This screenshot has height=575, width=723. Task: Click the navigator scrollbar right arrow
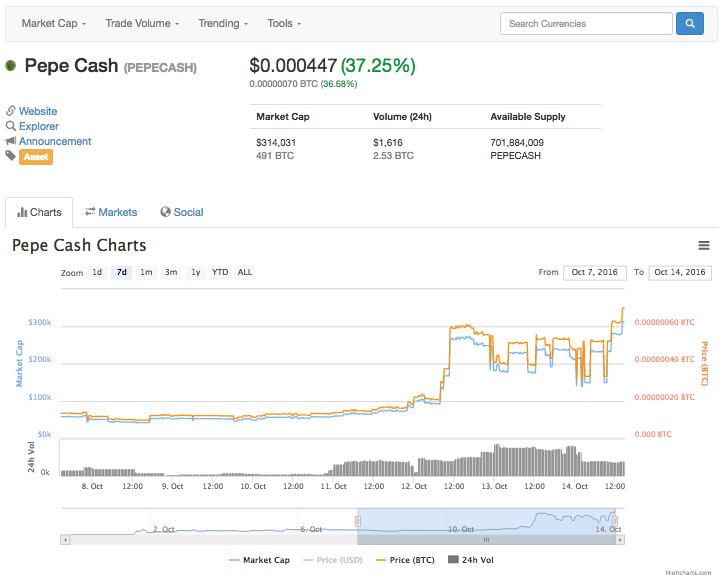click(620, 539)
